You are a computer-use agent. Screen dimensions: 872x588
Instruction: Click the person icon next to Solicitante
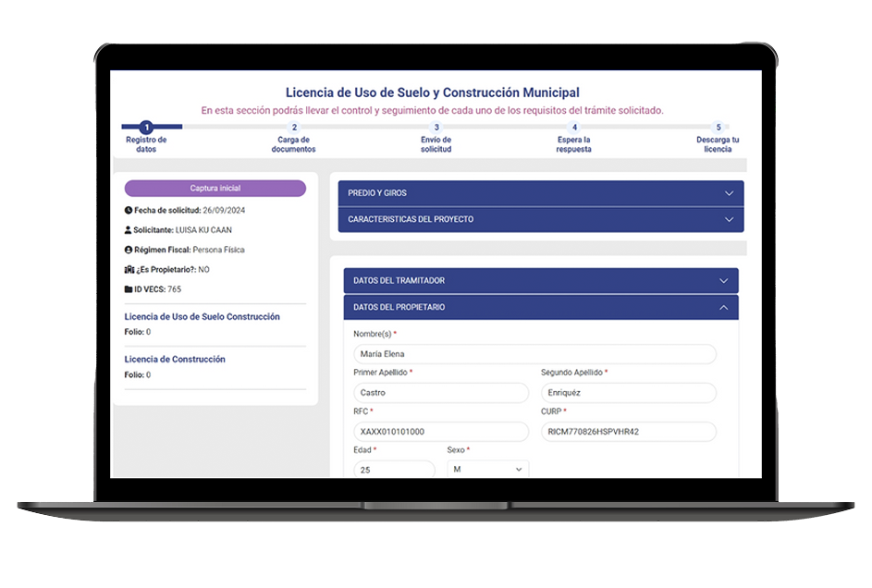[x=129, y=230]
